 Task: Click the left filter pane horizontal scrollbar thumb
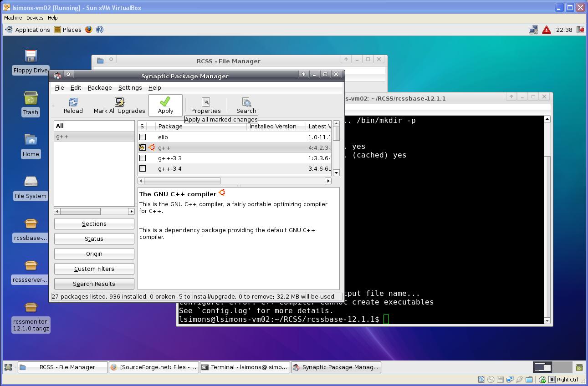click(x=80, y=211)
